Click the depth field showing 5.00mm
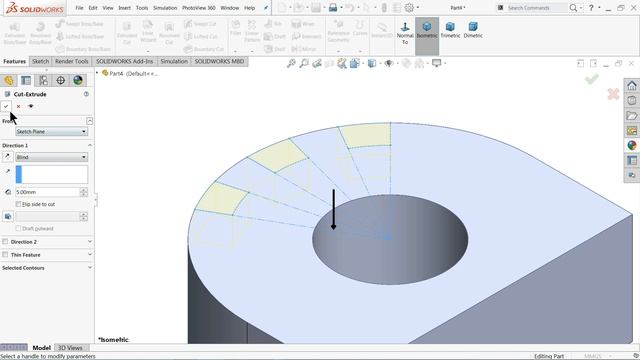640x360 pixels. click(x=48, y=192)
